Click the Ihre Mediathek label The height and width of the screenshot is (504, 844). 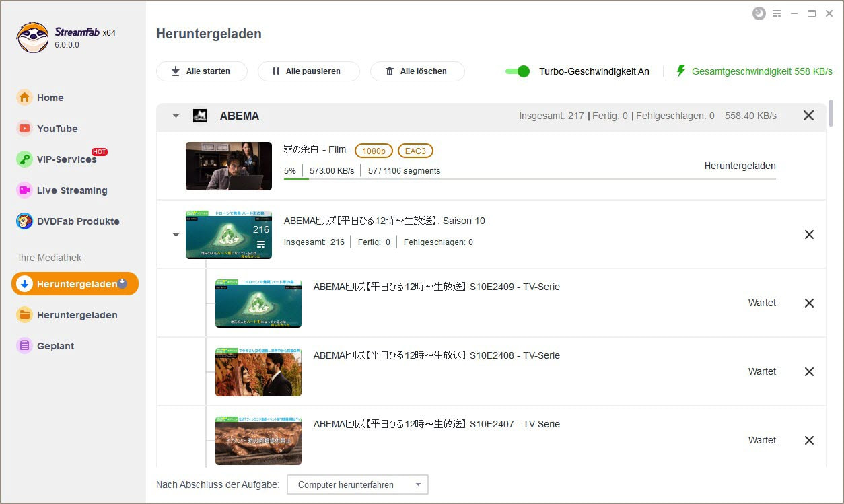point(50,258)
